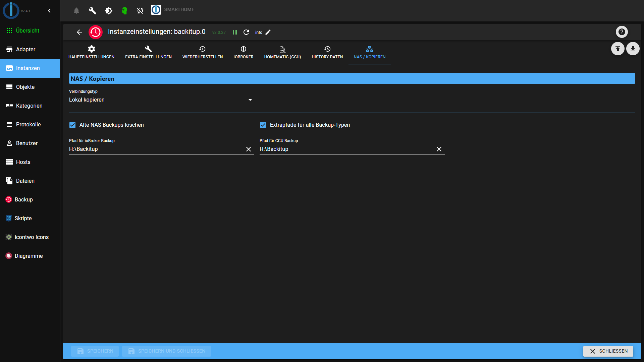
Task: Click the sync disabled icon in top bar
Action: click(140, 11)
